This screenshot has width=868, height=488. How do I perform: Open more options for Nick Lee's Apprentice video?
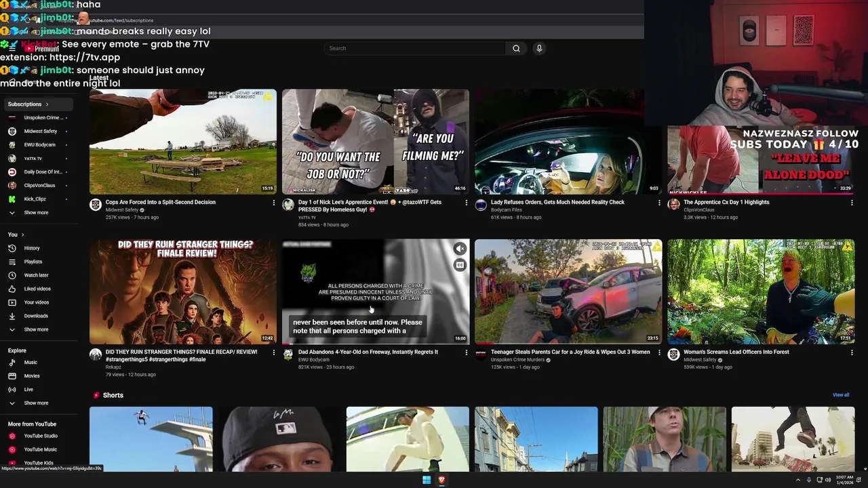click(x=467, y=203)
